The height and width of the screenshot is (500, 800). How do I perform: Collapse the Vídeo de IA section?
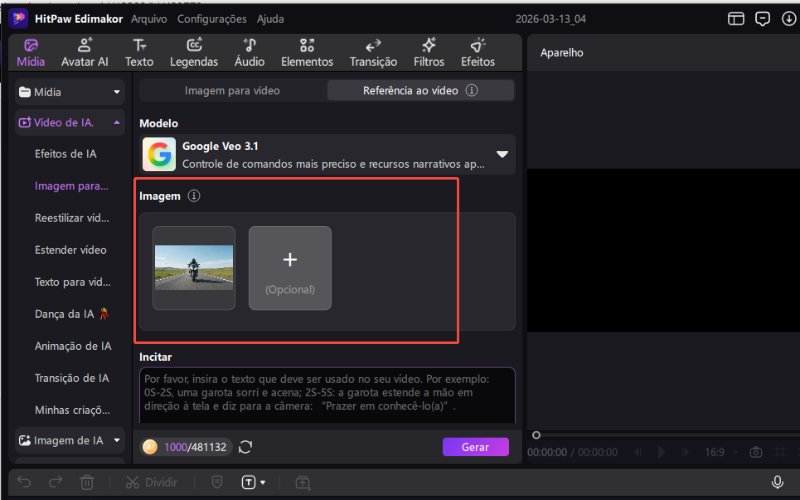(70, 122)
